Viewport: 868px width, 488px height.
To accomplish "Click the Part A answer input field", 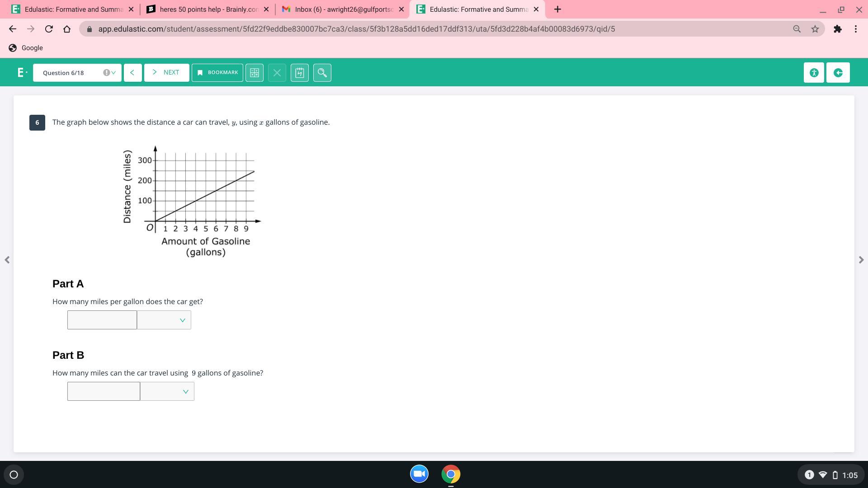I will 102,320.
